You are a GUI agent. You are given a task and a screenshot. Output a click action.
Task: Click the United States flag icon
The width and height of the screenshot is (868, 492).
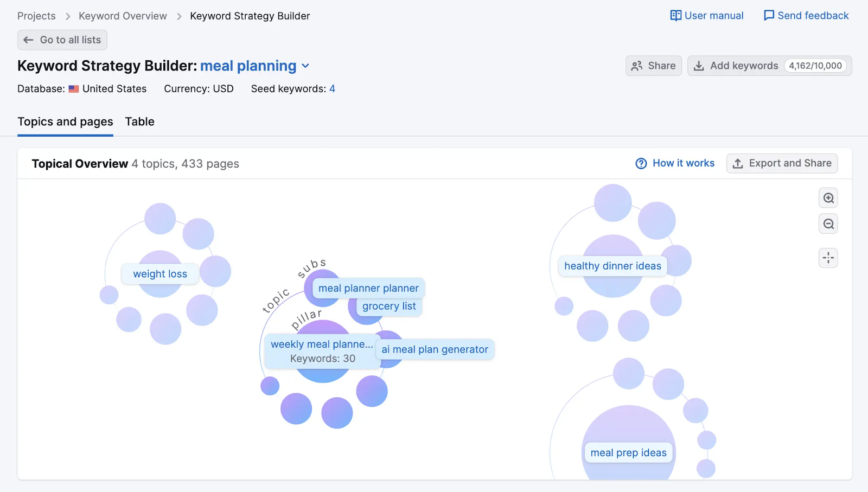tap(74, 88)
